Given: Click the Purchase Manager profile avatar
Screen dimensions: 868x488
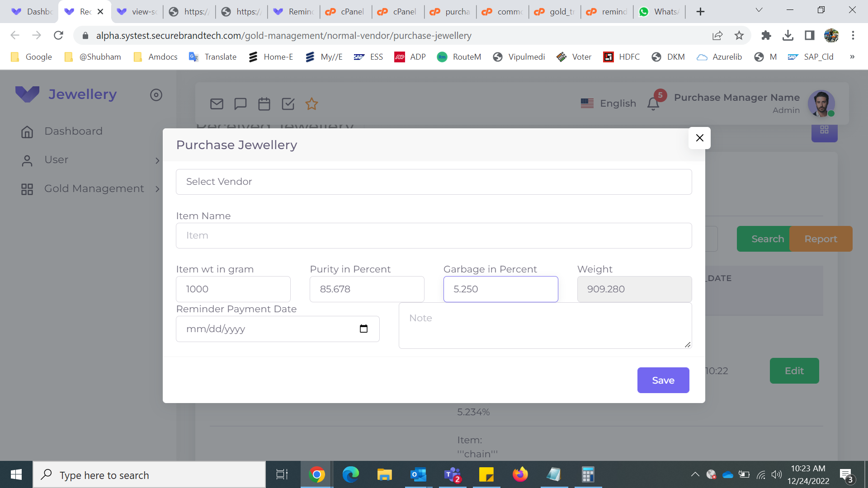Looking at the screenshot, I should click(x=821, y=103).
